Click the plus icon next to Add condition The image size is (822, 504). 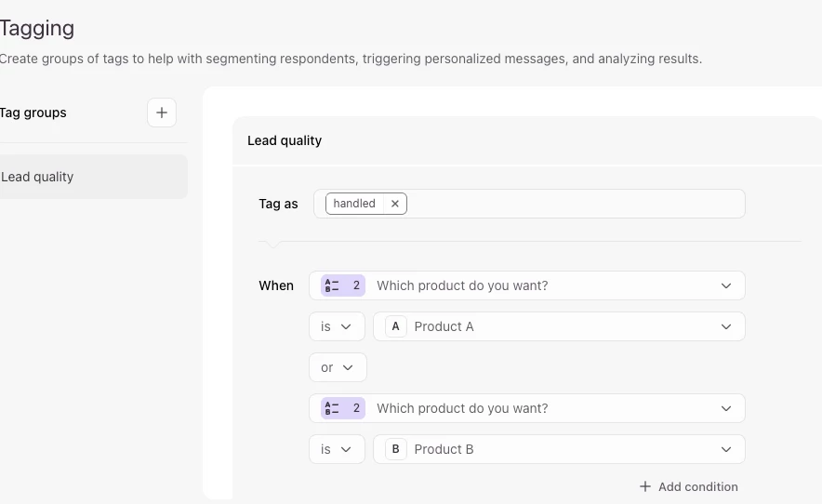point(645,486)
